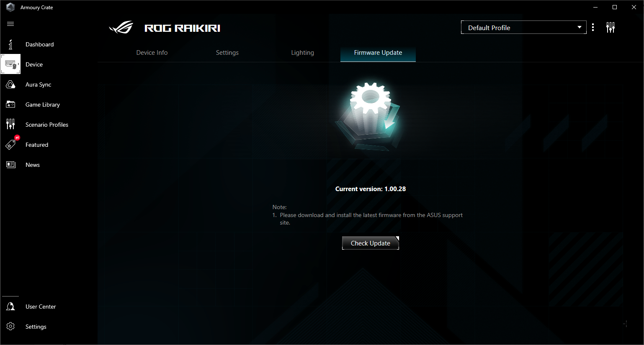The image size is (644, 345).
Task: Select the Device keyboard icon
Action: 10,64
